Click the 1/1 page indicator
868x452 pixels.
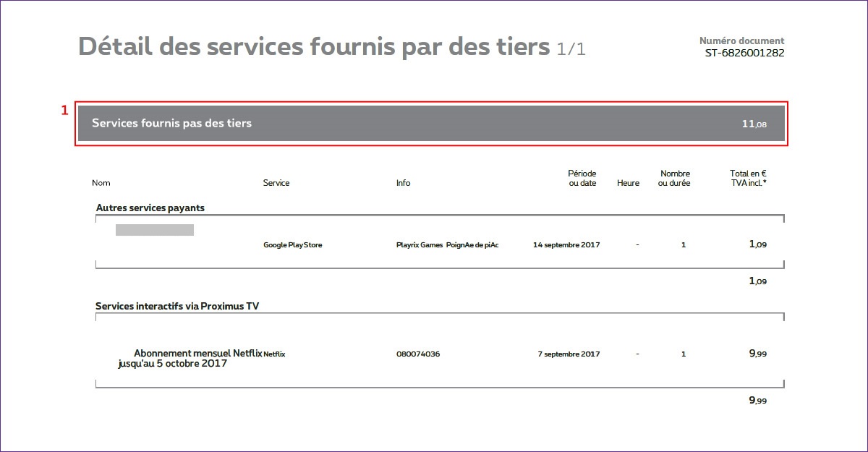571,48
